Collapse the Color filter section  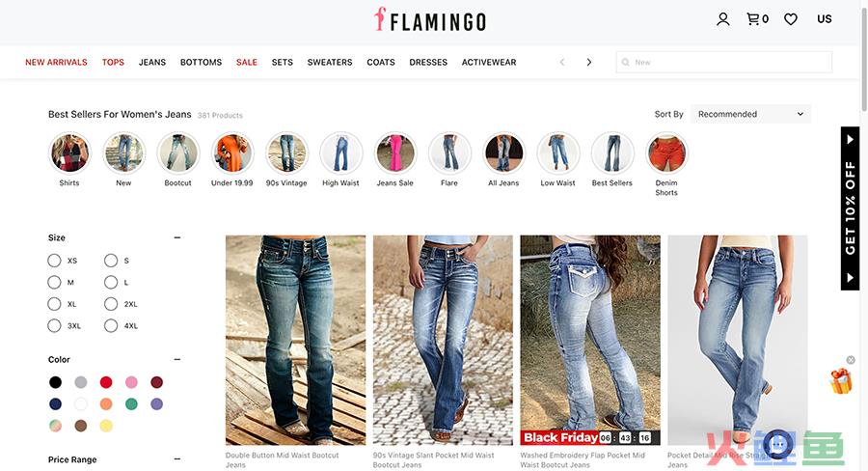[177, 360]
